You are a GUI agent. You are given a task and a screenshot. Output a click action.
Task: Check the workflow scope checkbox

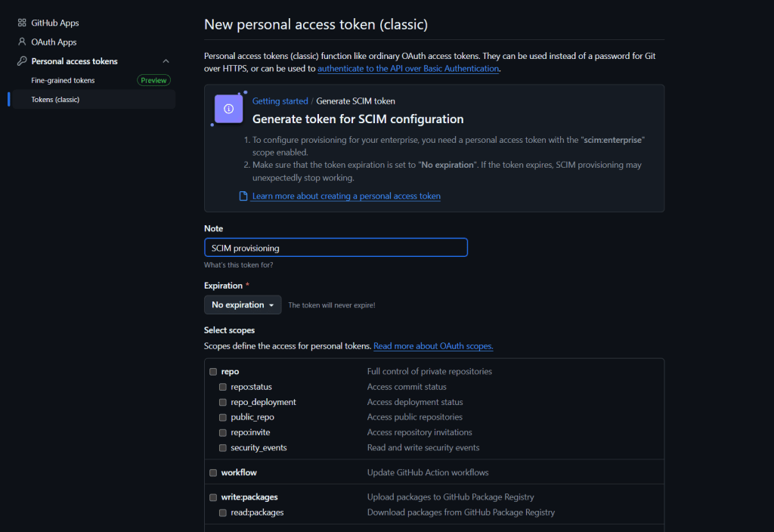[213, 472]
